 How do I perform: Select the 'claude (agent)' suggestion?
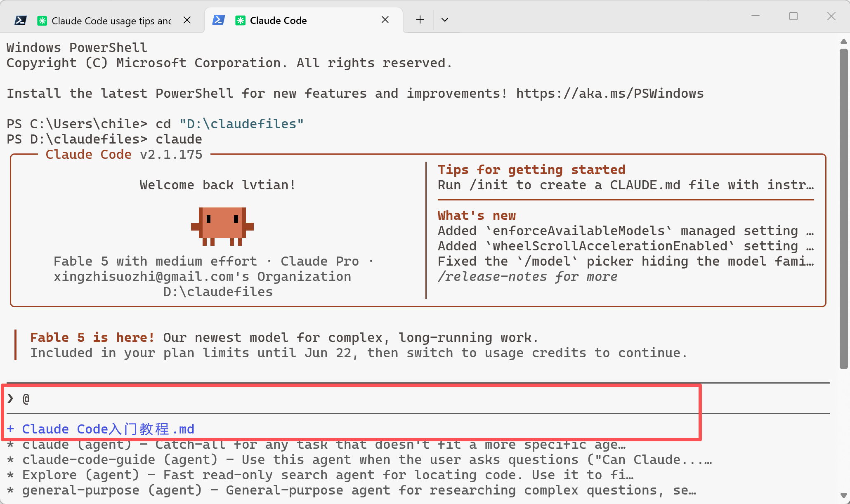tap(316, 445)
